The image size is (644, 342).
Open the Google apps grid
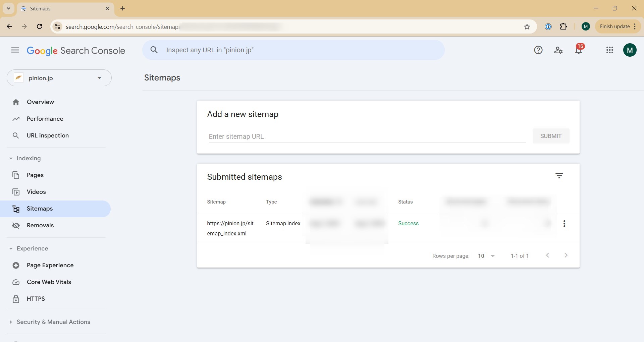pyautogui.click(x=610, y=50)
